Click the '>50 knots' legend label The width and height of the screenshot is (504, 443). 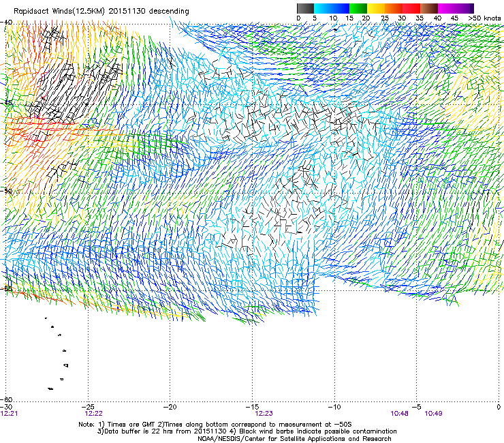[x=484, y=18]
